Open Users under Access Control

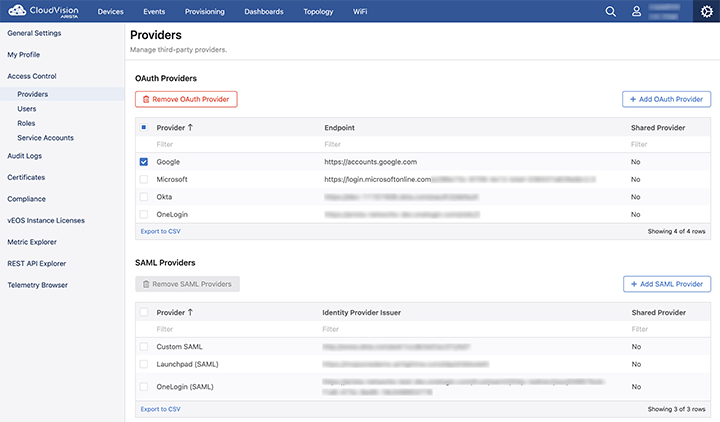(x=27, y=109)
